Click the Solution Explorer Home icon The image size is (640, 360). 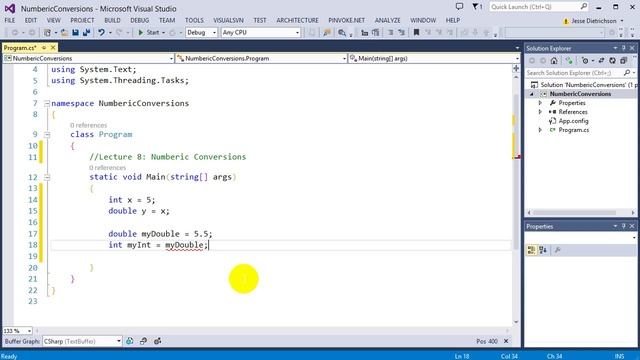[x=554, y=61]
